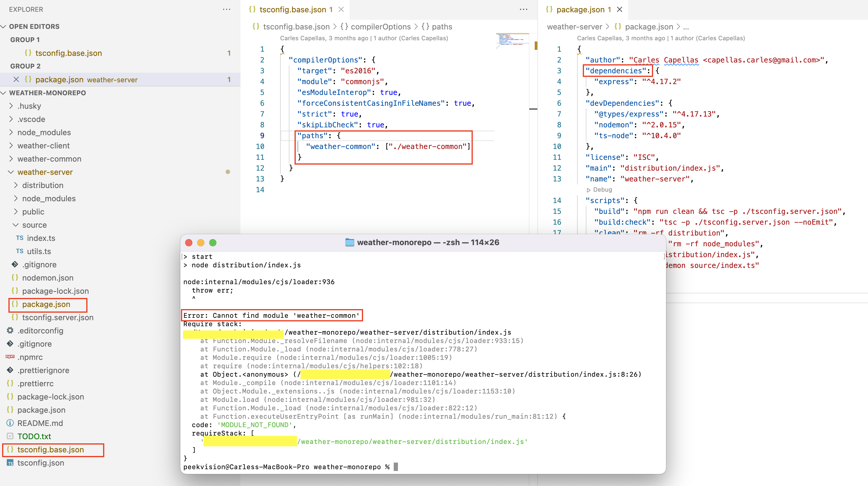Expand the distribution folder

tap(16, 185)
